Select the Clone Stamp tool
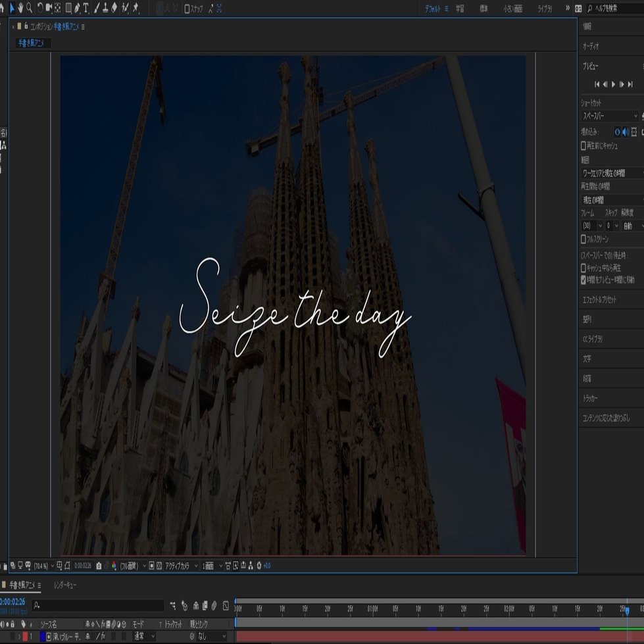644x644 pixels. point(105,8)
